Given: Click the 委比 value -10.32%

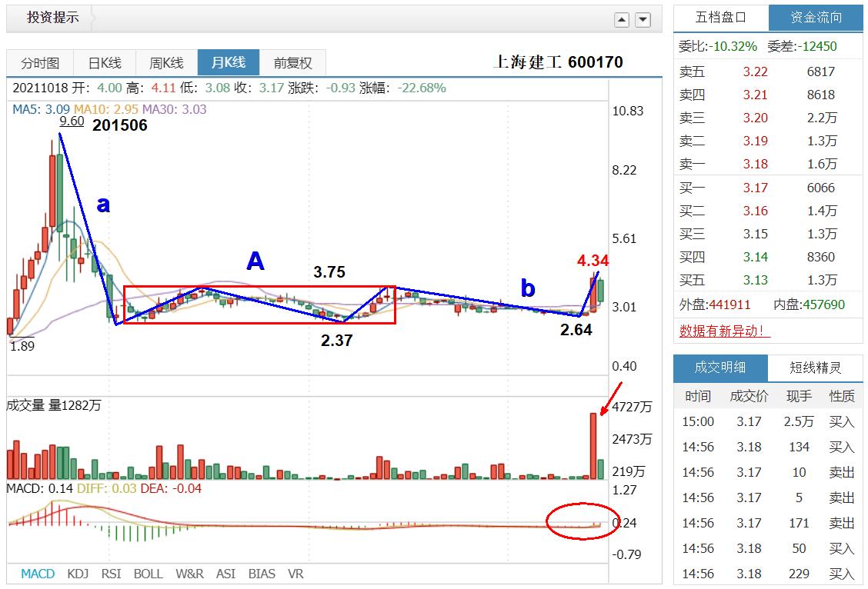Looking at the screenshot, I should (733, 46).
